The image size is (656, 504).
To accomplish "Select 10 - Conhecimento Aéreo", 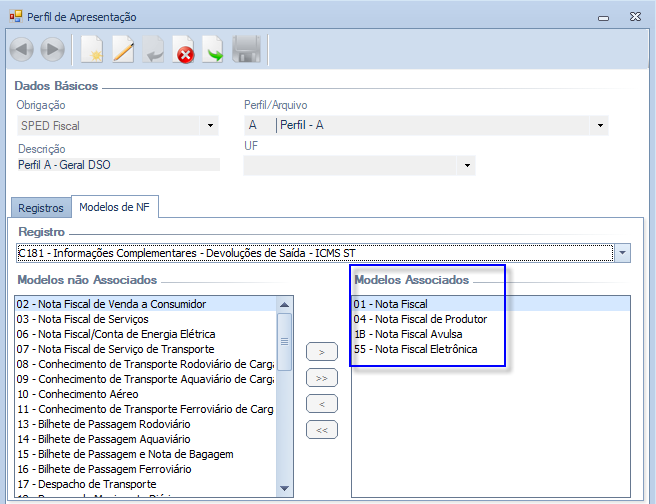I will point(145,394).
